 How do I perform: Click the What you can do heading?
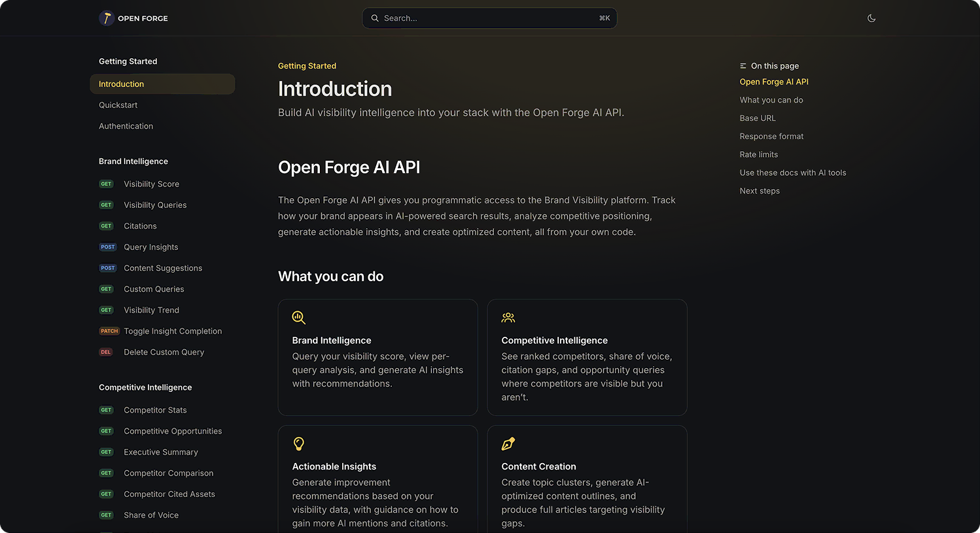330,277
